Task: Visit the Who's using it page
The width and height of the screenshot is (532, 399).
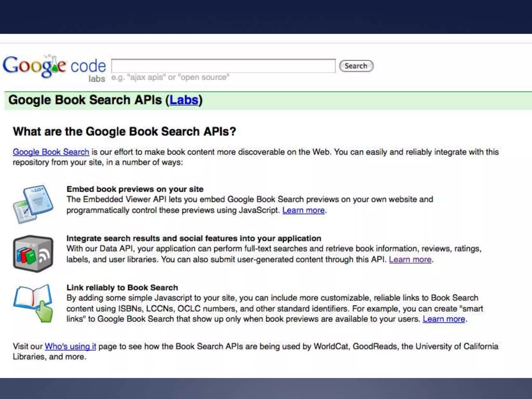Action: click(x=70, y=347)
